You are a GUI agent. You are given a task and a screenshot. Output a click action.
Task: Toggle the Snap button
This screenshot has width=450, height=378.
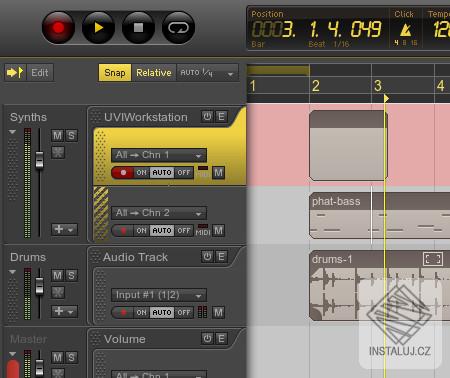click(115, 73)
